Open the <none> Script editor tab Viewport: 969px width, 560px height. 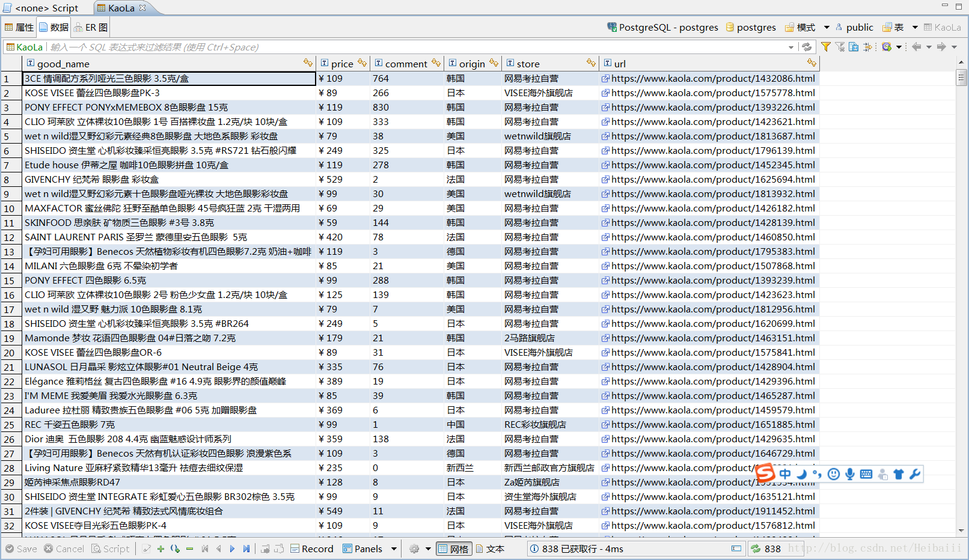(41, 8)
